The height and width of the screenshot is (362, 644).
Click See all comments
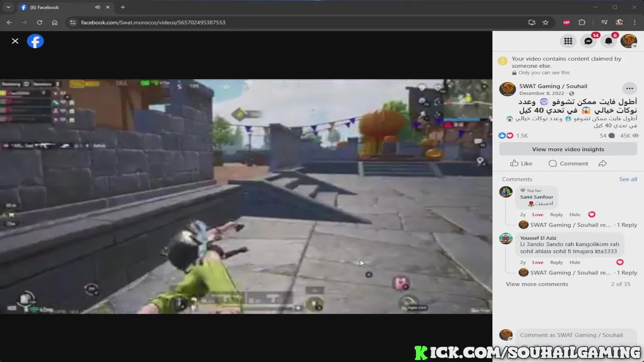[x=628, y=179]
